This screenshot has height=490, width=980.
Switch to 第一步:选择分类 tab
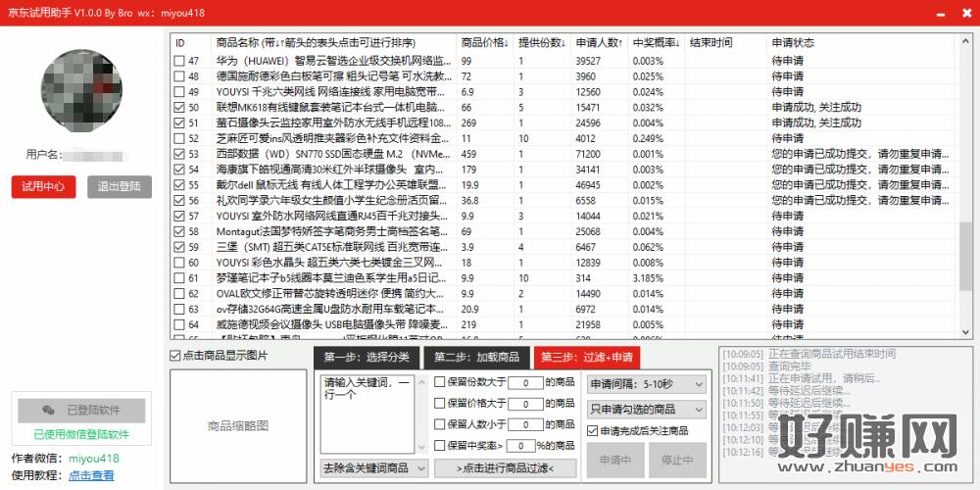367,358
